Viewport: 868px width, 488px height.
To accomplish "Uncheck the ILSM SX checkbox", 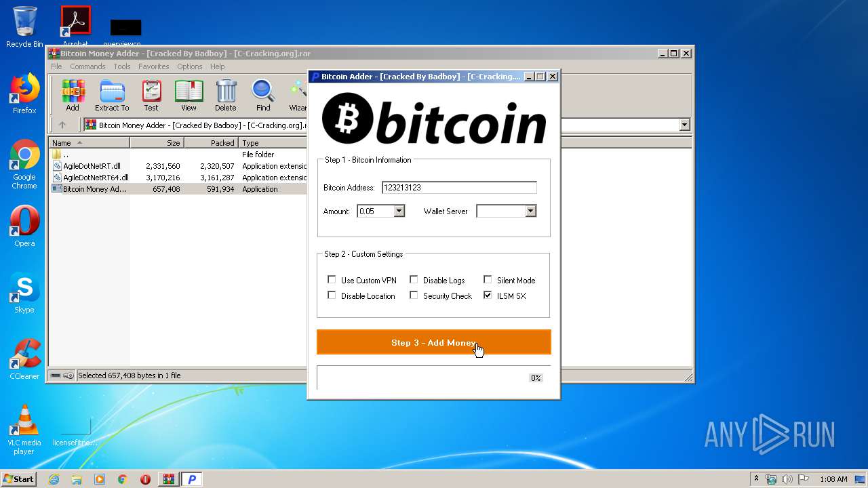I will pyautogui.click(x=488, y=295).
